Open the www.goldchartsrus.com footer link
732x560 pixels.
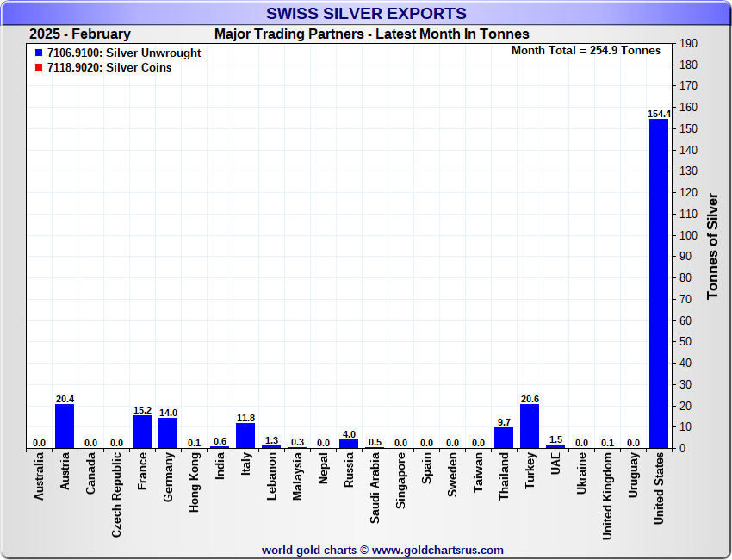point(437,550)
